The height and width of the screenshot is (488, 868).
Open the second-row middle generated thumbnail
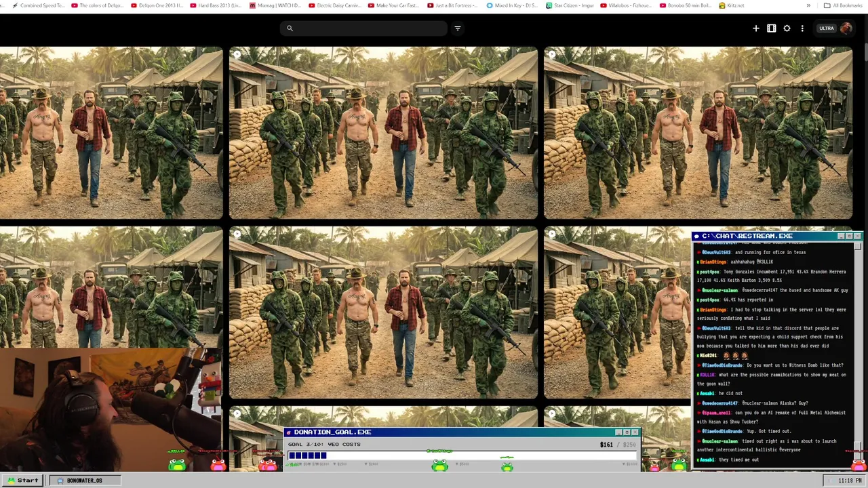383,312
